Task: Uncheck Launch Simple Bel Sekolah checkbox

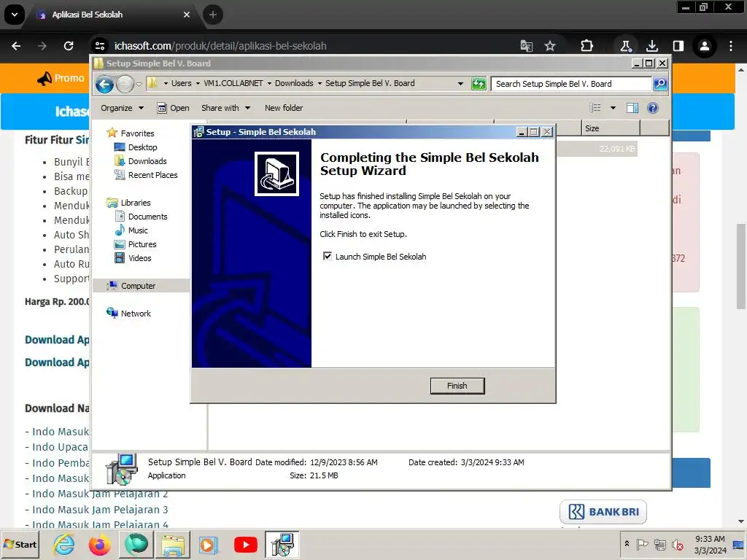Action: (x=328, y=256)
